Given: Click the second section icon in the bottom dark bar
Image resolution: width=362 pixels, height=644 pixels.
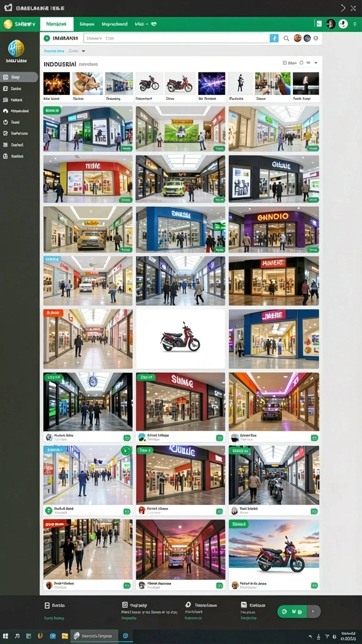Looking at the screenshot, I should [125, 605].
